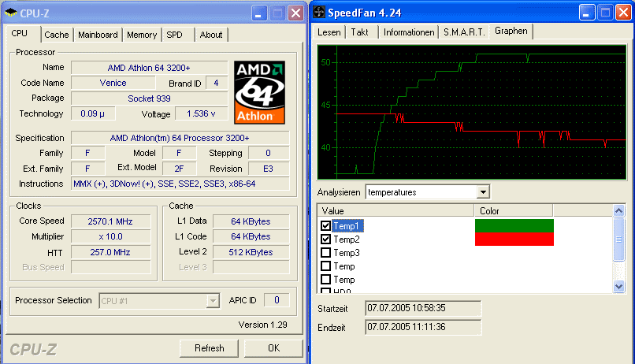Viewport: 635px width, 364px height.
Task: Maximize the SpeedFan window
Action: (x=605, y=12)
